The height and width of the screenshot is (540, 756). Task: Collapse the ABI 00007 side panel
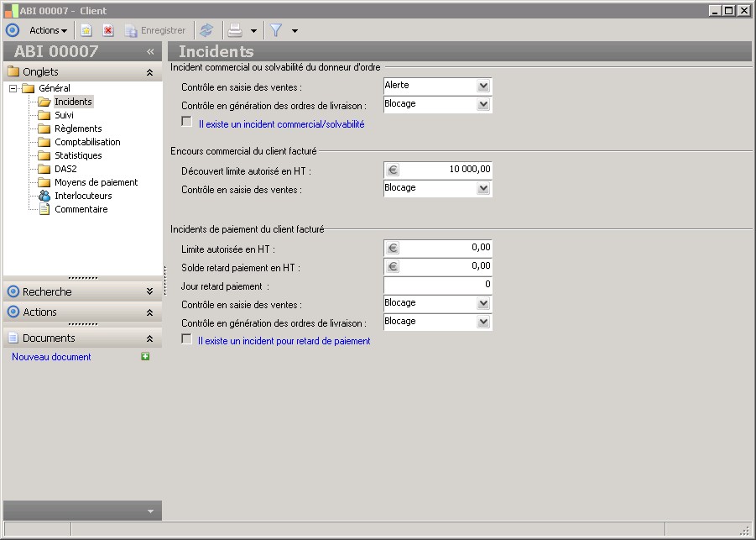pos(150,51)
